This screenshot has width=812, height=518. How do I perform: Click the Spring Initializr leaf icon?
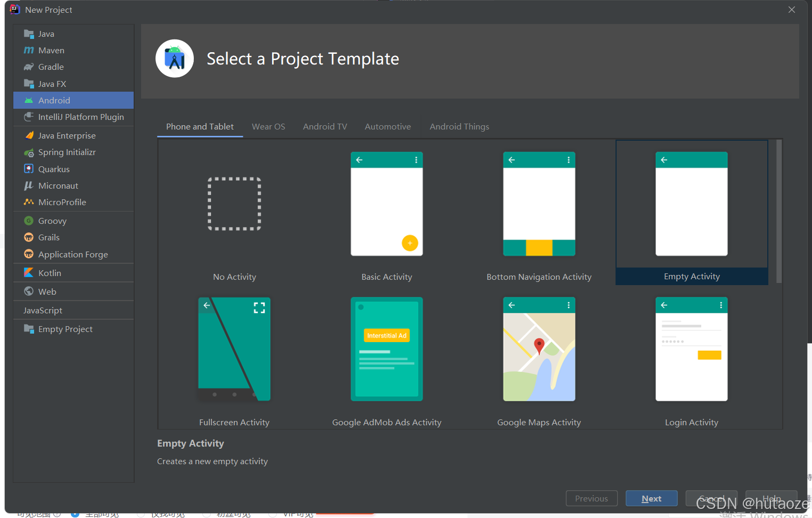coord(29,152)
